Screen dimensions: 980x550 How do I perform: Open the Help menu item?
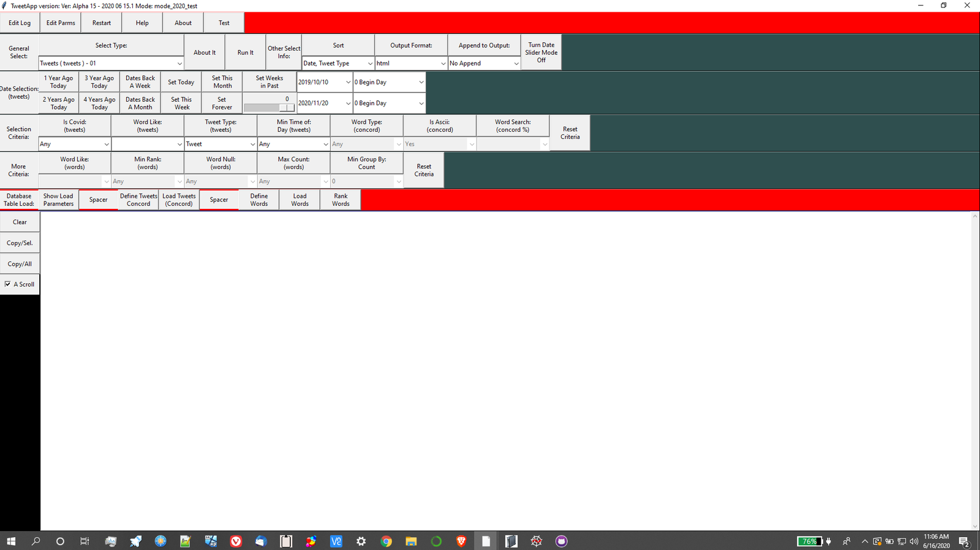[x=142, y=23]
